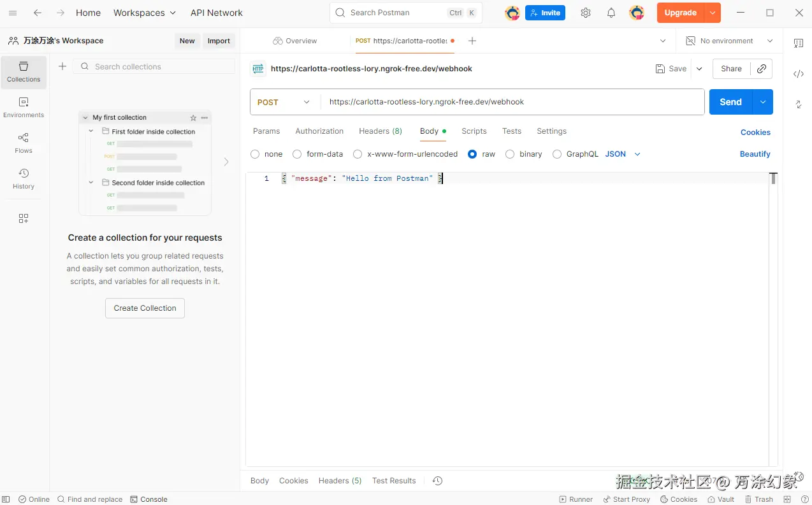Screen dimensions: 812x505
Task: Select the none body type
Action: 255,154
